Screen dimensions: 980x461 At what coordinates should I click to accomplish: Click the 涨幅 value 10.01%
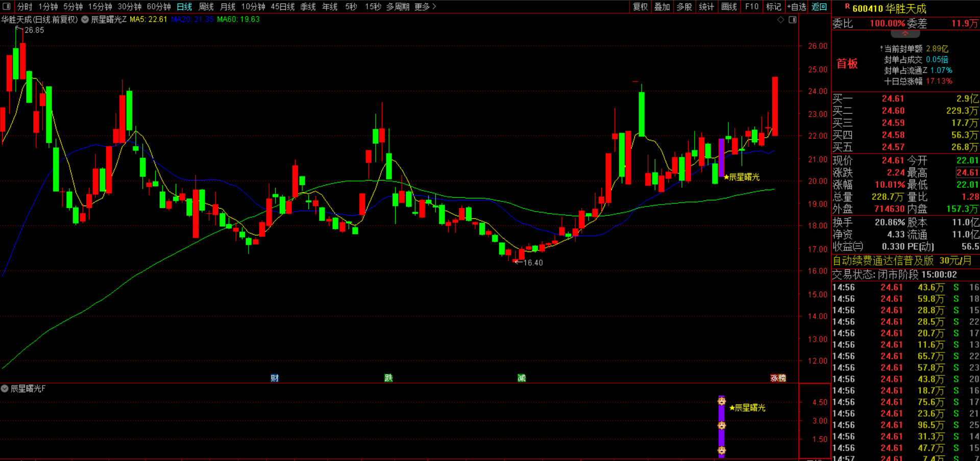click(x=890, y=185)
